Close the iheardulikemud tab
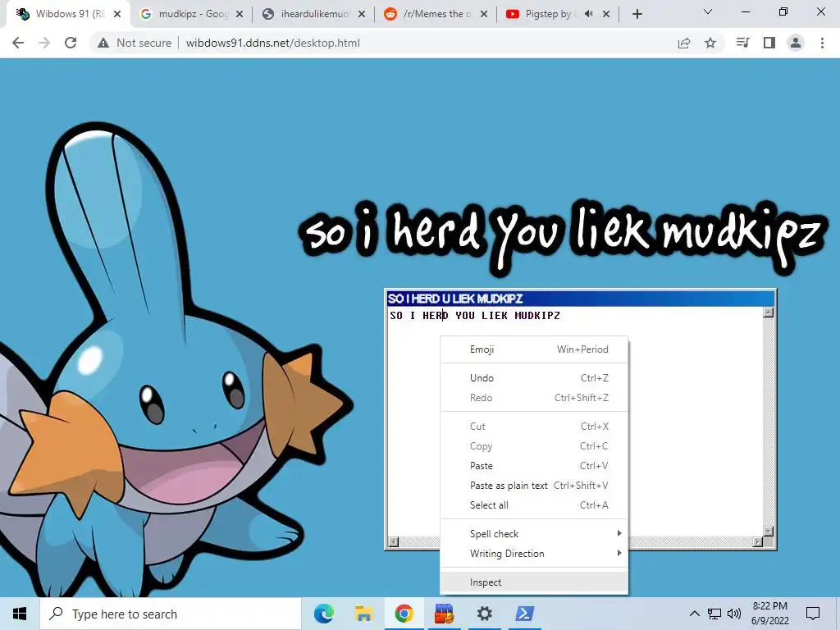 (x=362, y=14)
